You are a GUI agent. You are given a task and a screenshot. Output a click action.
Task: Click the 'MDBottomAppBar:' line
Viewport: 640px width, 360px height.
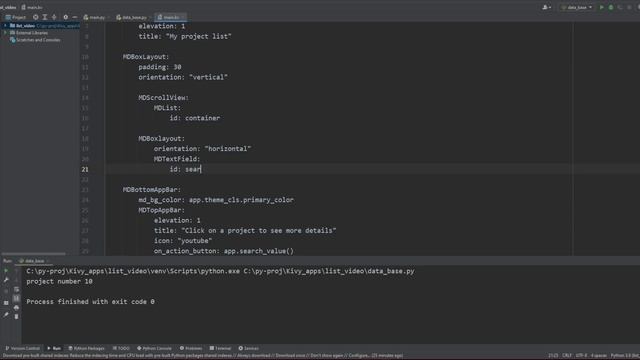pyautogui.click(x=151, y=189)
